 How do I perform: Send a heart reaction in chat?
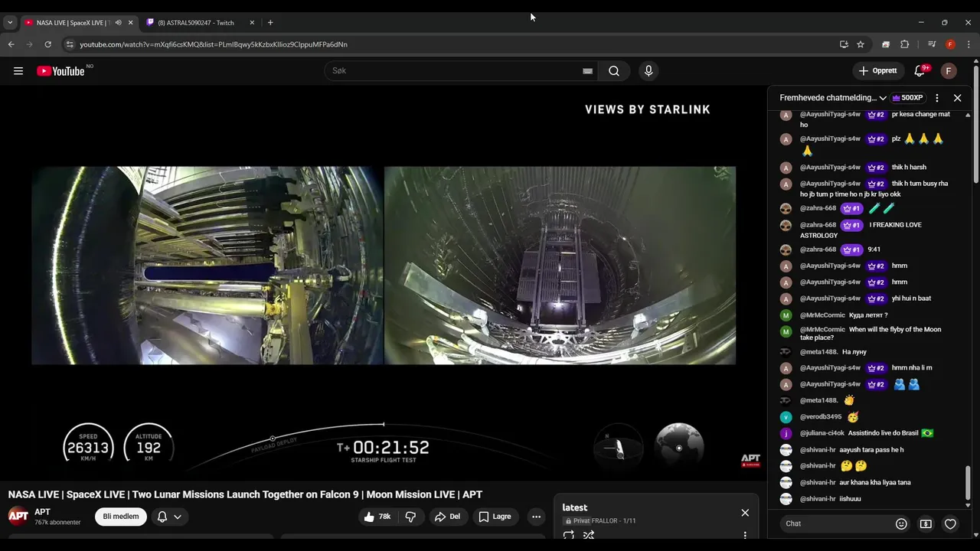[x=950, y=524]
